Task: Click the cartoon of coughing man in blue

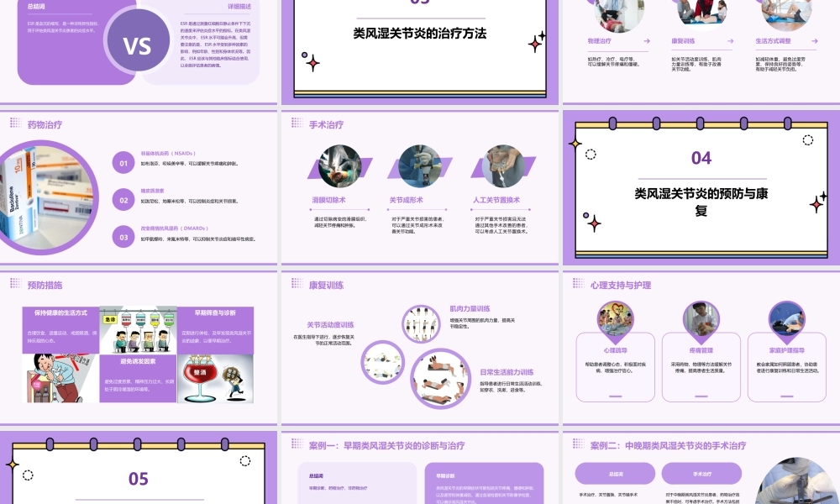Action: (60, 378)
